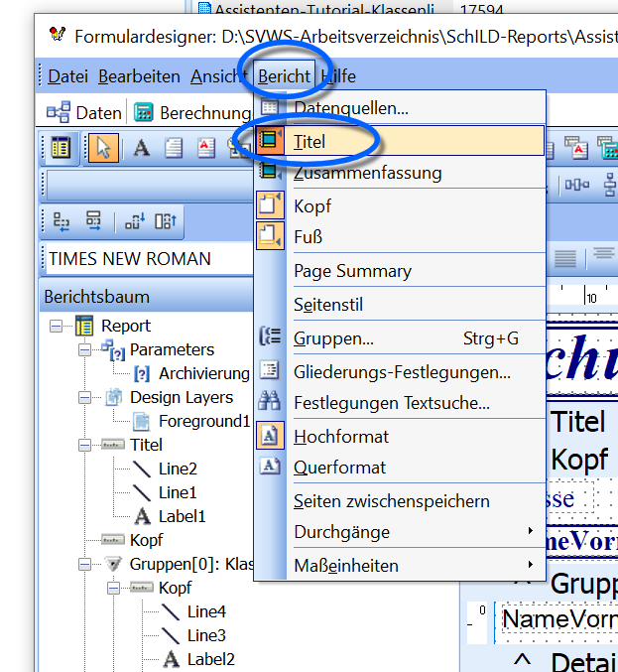The height and width of the screenshot is (672, 618).
Task: Click the Zusammenfassung band icon
Action: pyautogui.click(x=270, y=172)
